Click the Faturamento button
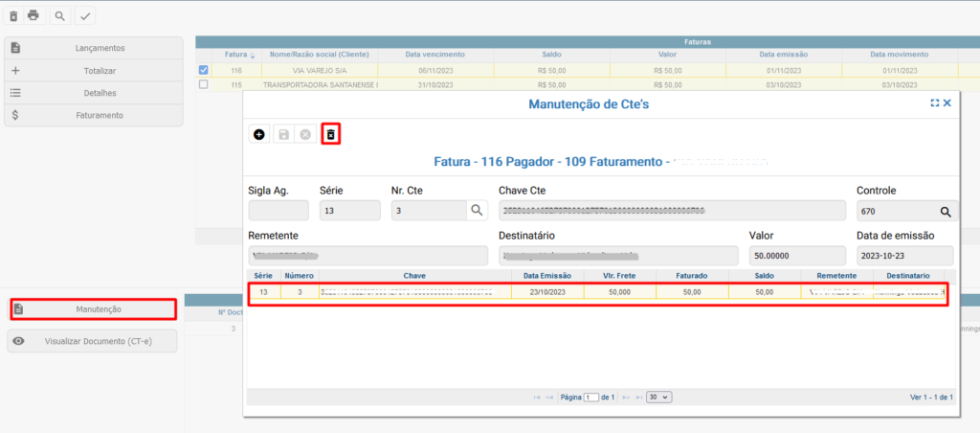Viewport: 980px width, 433px height. pyautogui.click(x=94, y=115)
